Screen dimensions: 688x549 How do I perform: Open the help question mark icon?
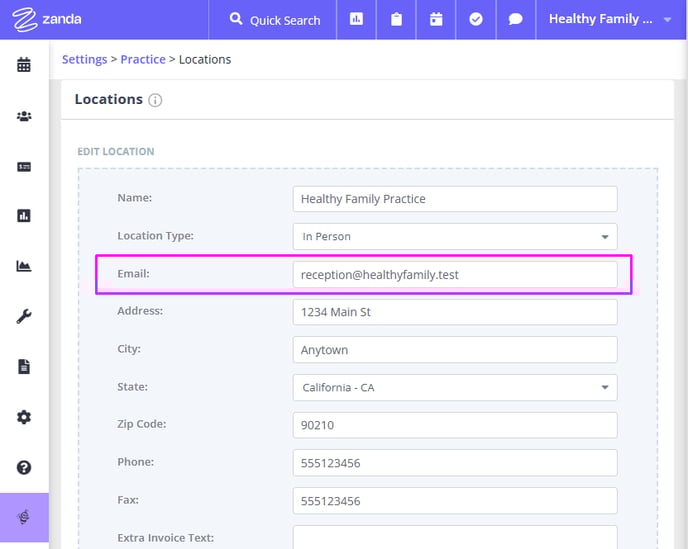point(24,467)
